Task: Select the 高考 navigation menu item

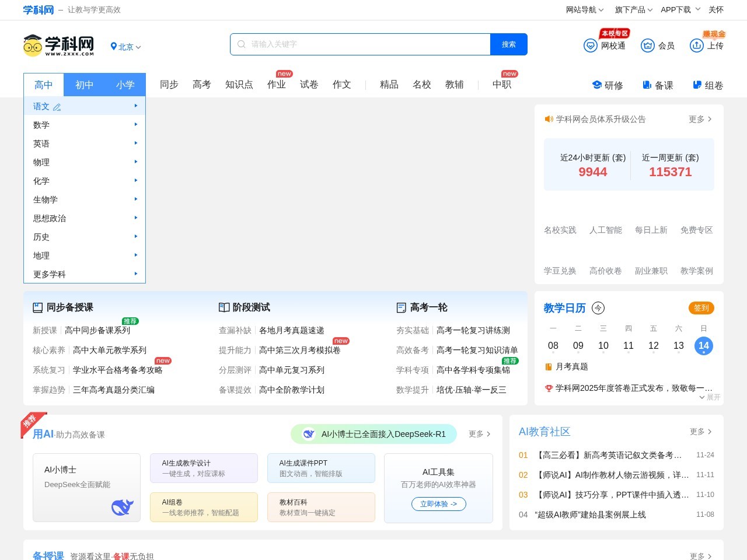Action: (x=201, y=85)
